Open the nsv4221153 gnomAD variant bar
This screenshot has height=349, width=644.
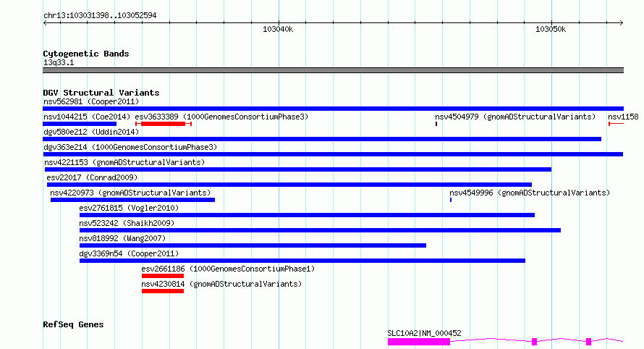[x=298, y=169]
